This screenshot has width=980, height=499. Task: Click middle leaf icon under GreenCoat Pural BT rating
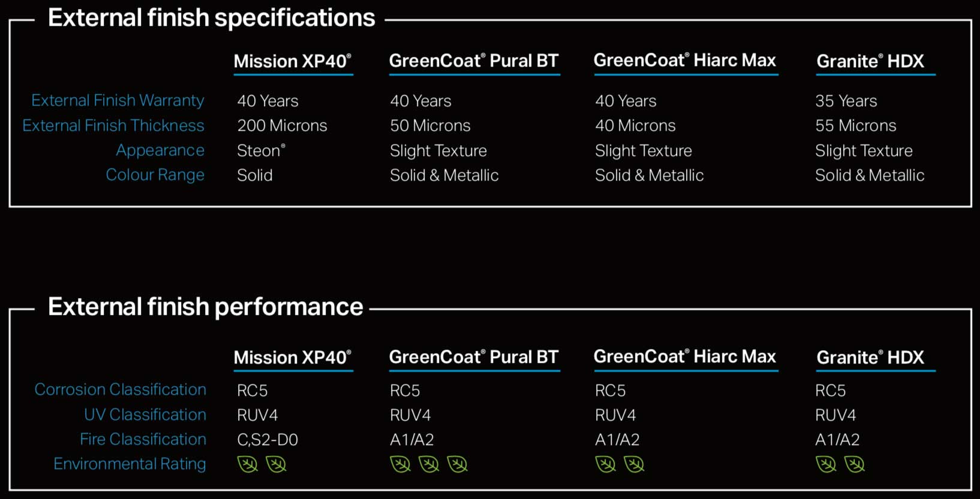(x=429, y=464)
